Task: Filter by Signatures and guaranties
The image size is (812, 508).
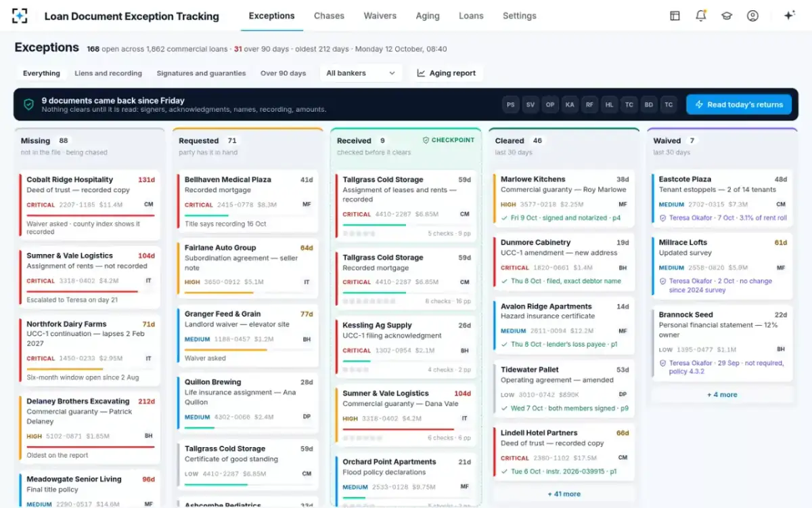Action: pyautogui.click(x=201, y=73)
